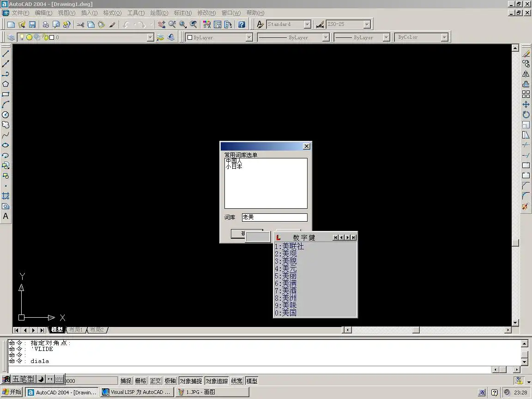
Task: Select the Line draw tool
Action: [x=6, y=54]
